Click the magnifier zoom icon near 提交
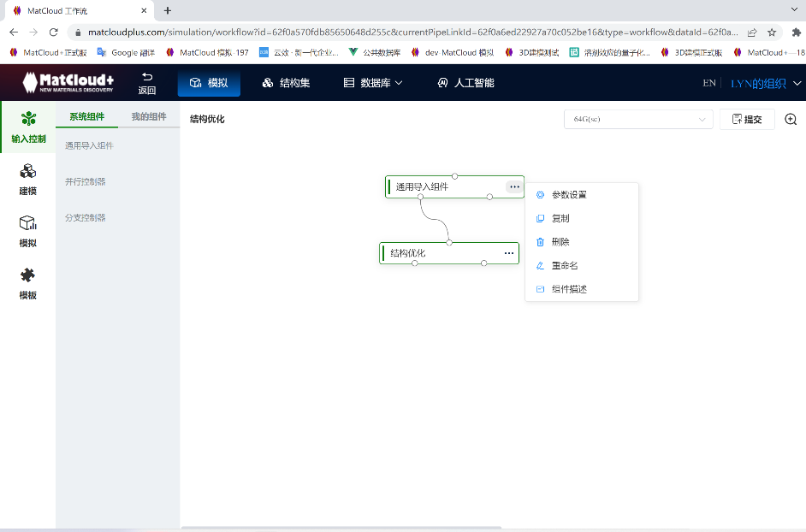This screenshot has height=532, width=806. pyautogui.click(x=791, y=120)
